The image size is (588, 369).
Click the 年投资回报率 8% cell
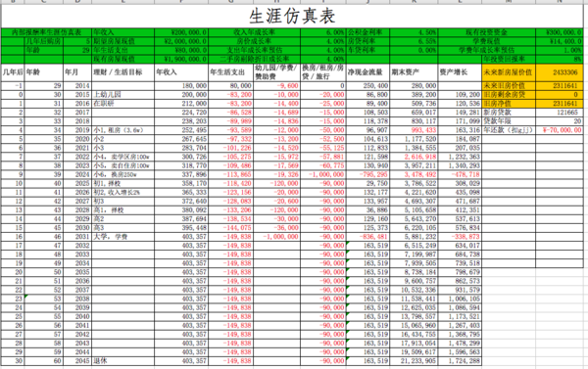point(560,59)
